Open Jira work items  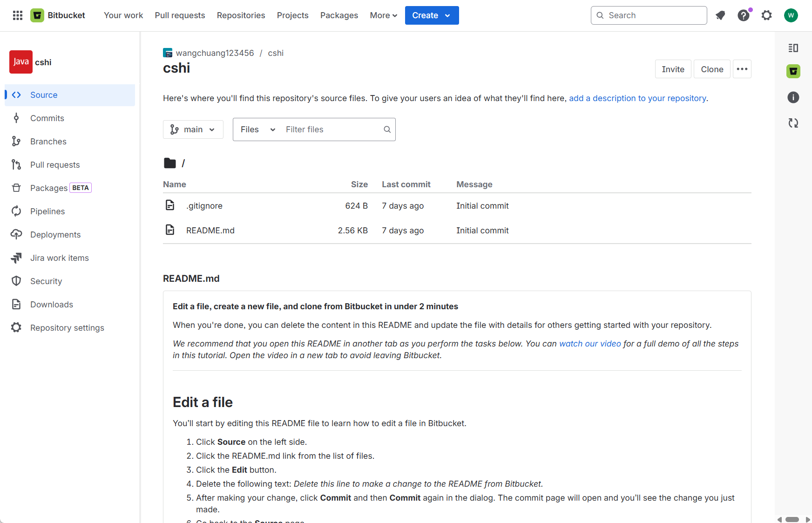59,258
